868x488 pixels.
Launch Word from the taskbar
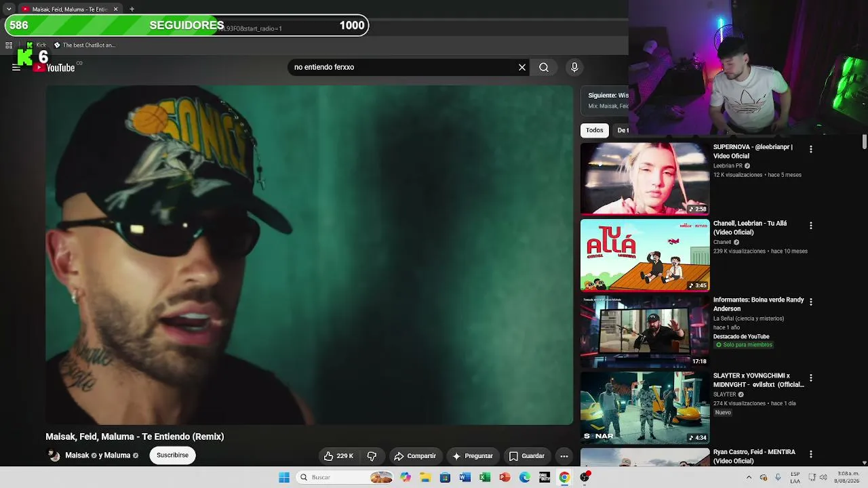pyautogui.click(x=465, y=477)
